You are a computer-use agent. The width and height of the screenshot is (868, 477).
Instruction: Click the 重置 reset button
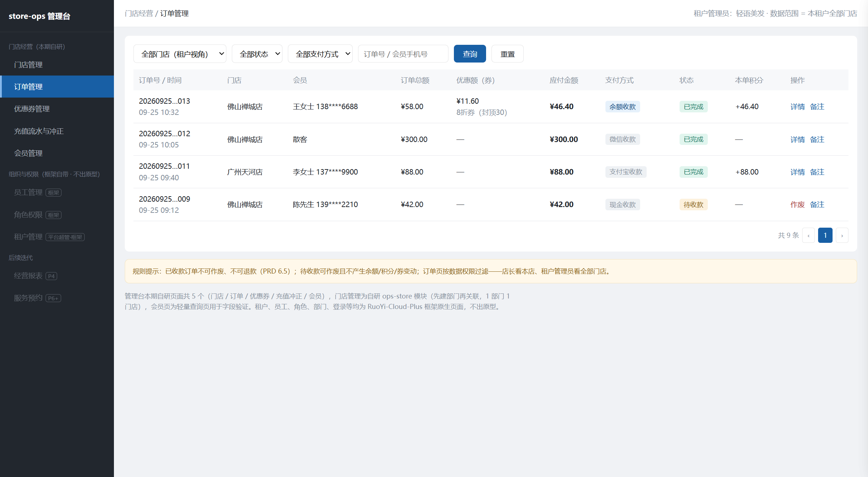tap(507, 54)
